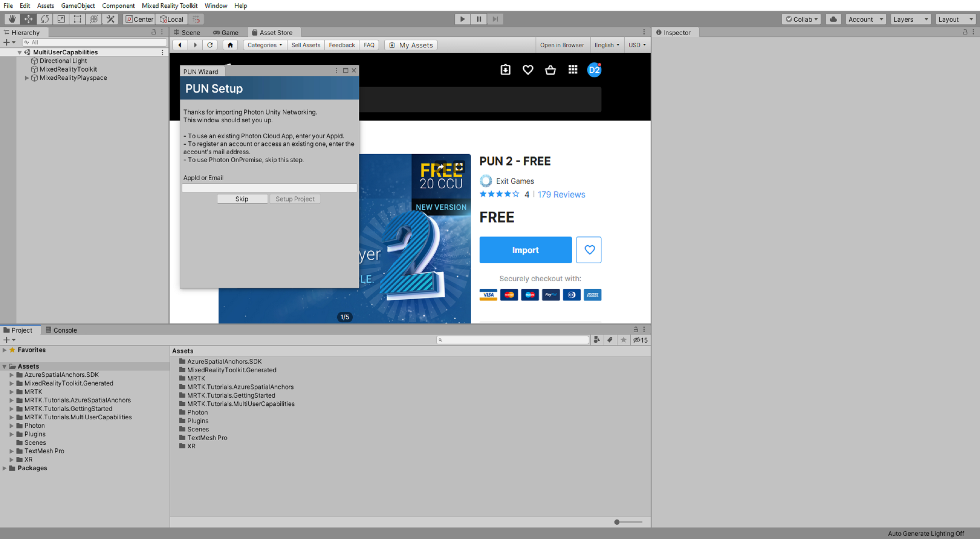980x539 pixels.
Task: Click the Collab toolbar icon
Action: point(803,19)
